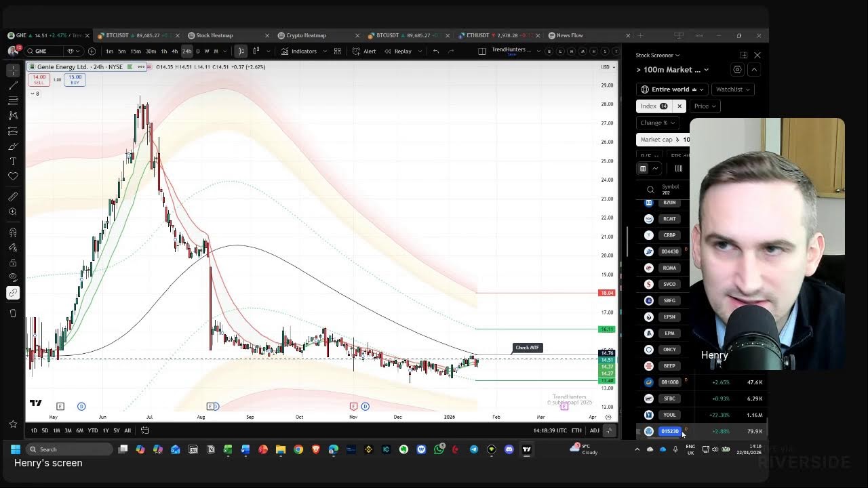
Task: Select the pattern drawing tool
Action: [13, 115]
